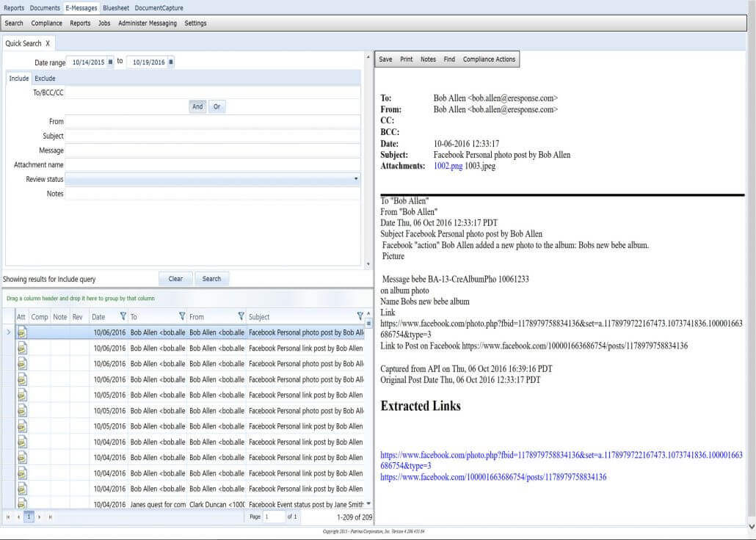The width and height of the screenshot is (756, 540).
Task: Switch to the Exclude tab
Action: 45,78
